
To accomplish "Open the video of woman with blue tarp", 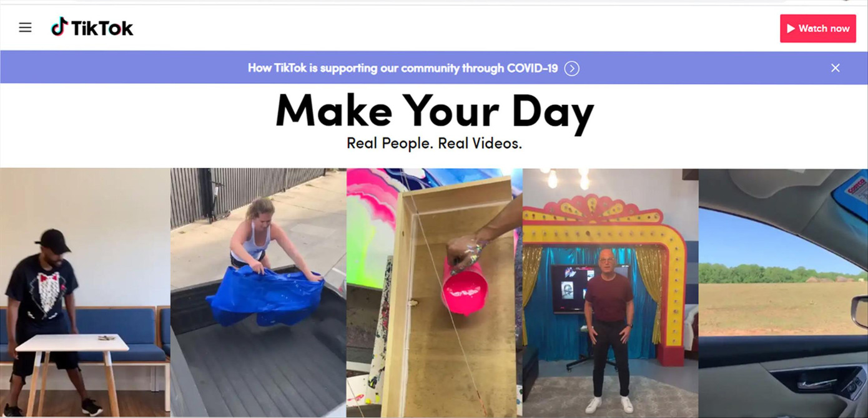I will point(259,292).
